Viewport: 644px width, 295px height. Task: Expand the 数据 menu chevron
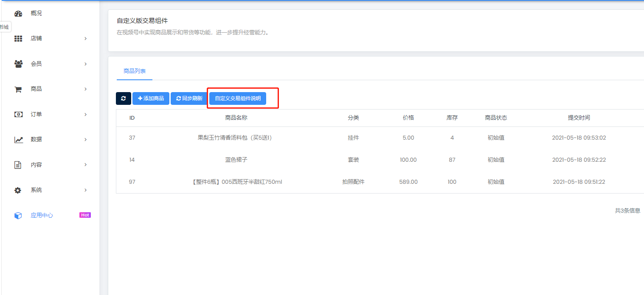(x=85, y=140)
